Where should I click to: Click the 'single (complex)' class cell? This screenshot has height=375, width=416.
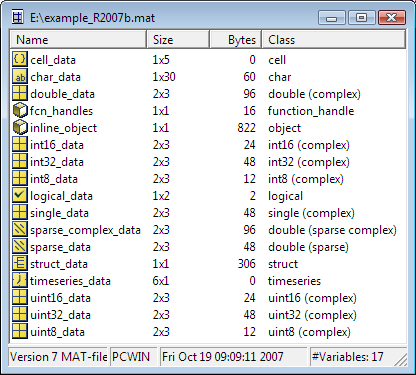311,213
